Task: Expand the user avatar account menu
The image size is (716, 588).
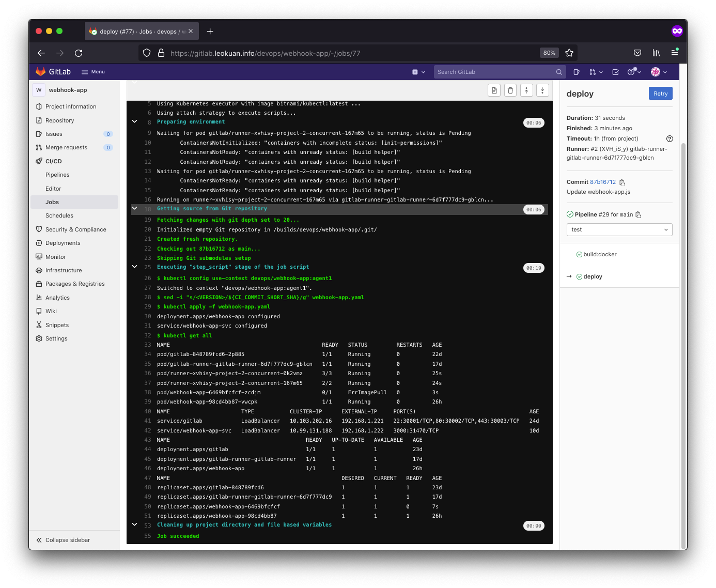Action: coord(659,72)
